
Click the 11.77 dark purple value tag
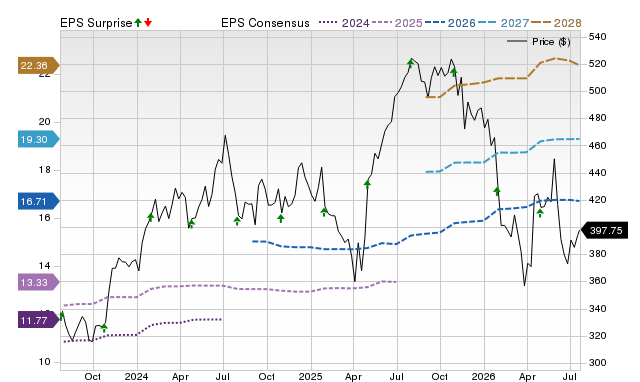click(38, 320)
